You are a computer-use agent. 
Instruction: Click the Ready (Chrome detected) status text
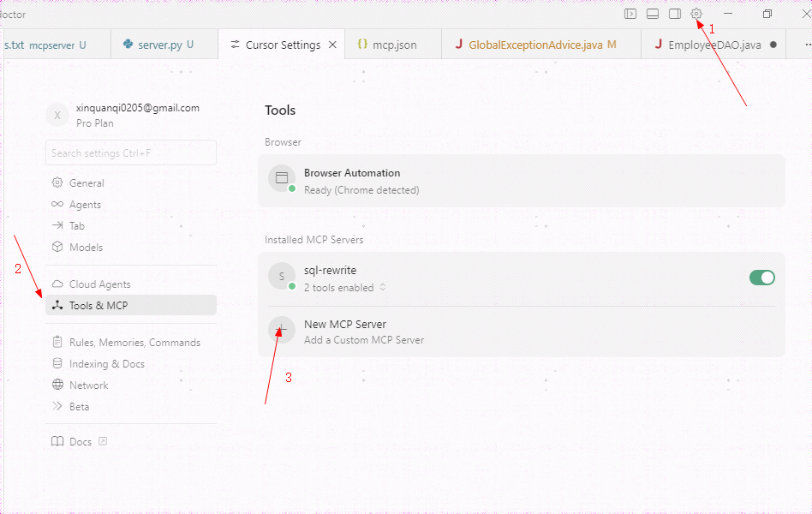coord(361,190)
